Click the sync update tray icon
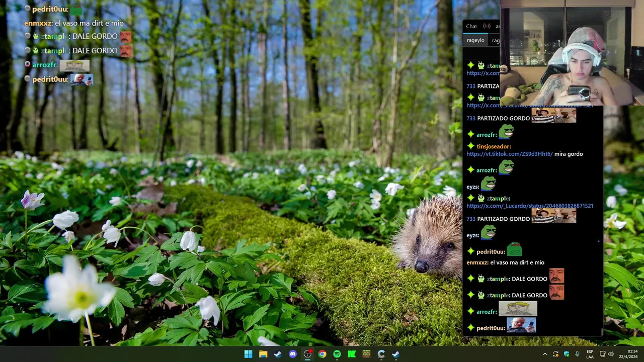This screenshot has height=362, width=644. [x=555, y=354]
